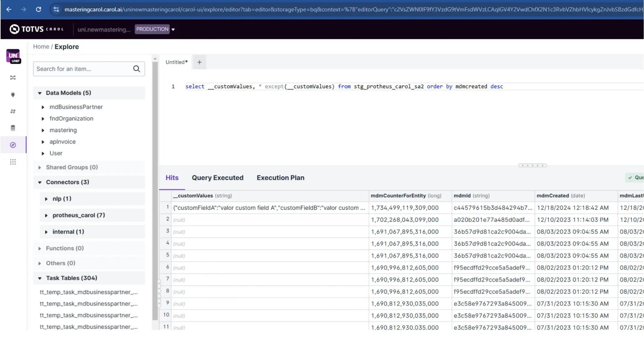Collapse Data Models (5) section

pyautogui.click(x=89, y=93)
